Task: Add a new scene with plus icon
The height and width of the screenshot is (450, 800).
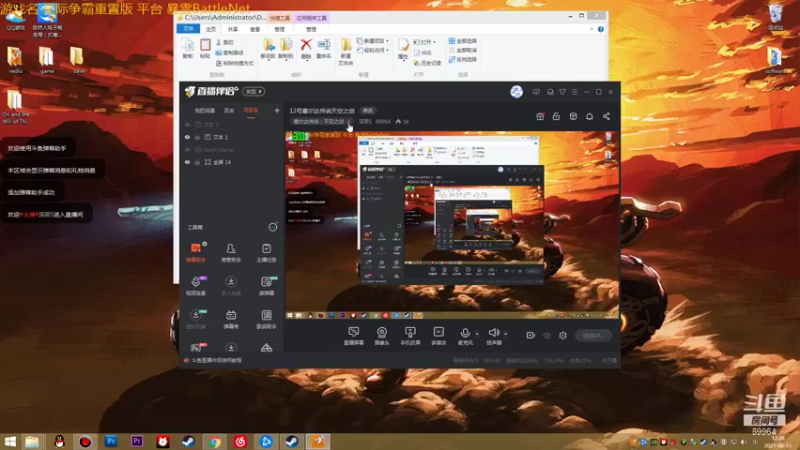Action: tap(277, 110)
